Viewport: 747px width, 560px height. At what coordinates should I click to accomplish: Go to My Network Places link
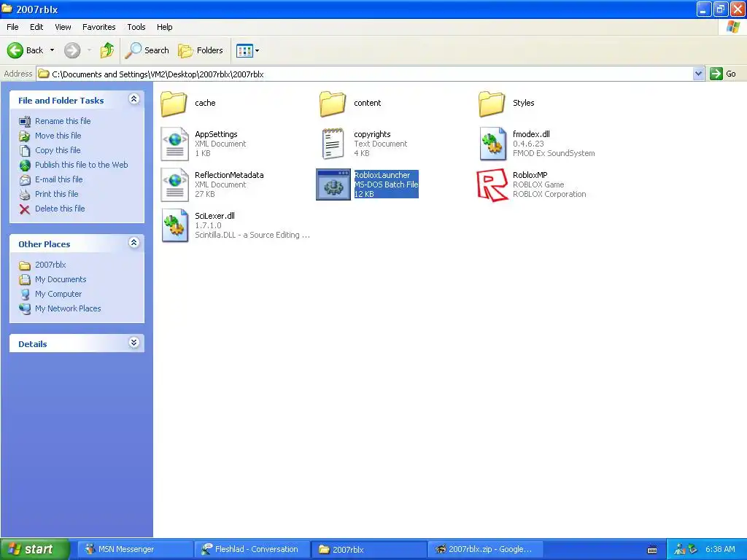pos(68,308)
